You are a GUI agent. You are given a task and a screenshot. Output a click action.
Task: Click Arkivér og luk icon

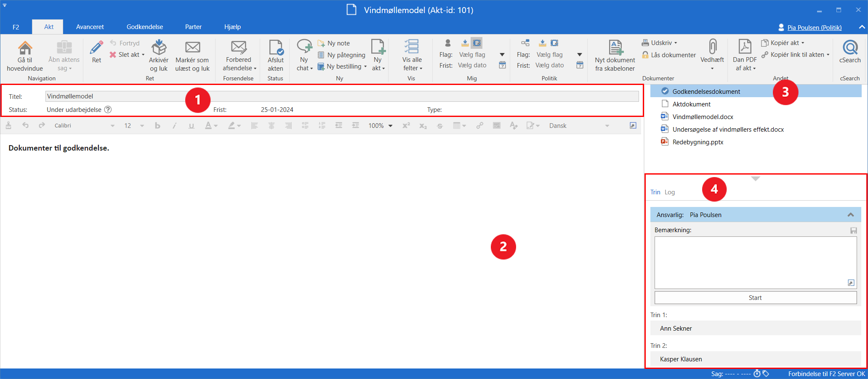tap(159, 48)
